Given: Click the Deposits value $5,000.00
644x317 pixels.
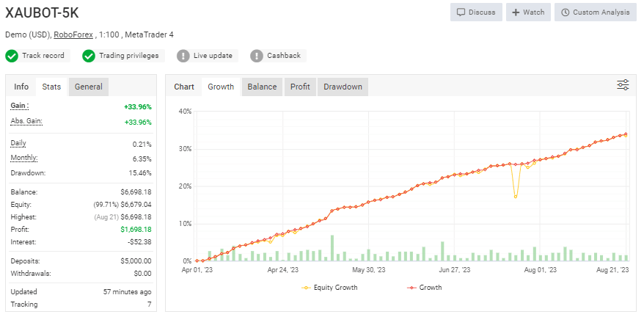Looking at the screenshot, I should pyautogui.click(x=136, y=260).
